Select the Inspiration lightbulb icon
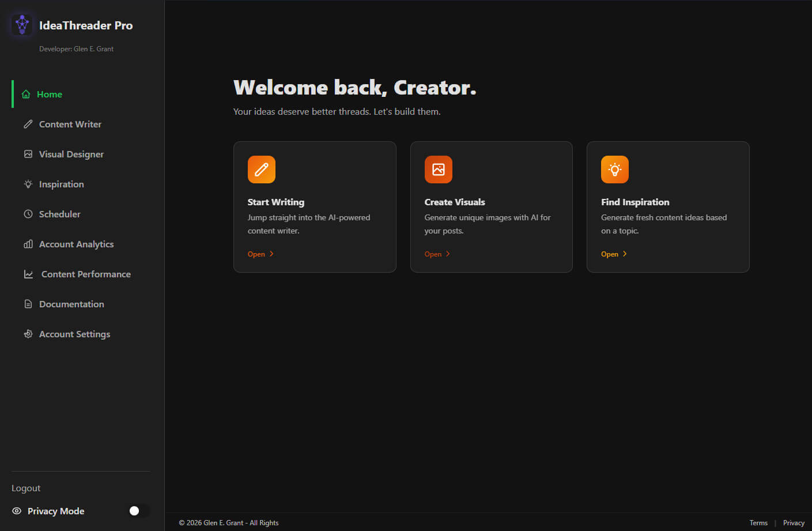Image resolution: width=812 pixels, height=531 pixels. (28, 184)
